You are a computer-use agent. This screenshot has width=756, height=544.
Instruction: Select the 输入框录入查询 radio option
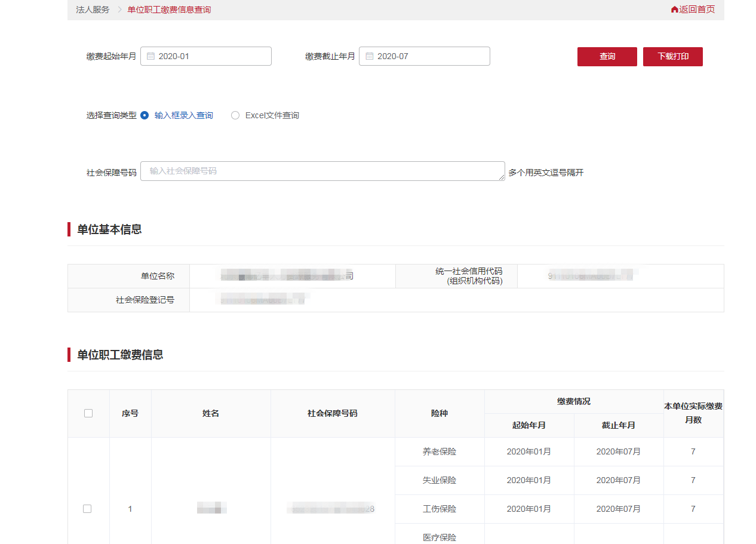[x=144, y=115]
